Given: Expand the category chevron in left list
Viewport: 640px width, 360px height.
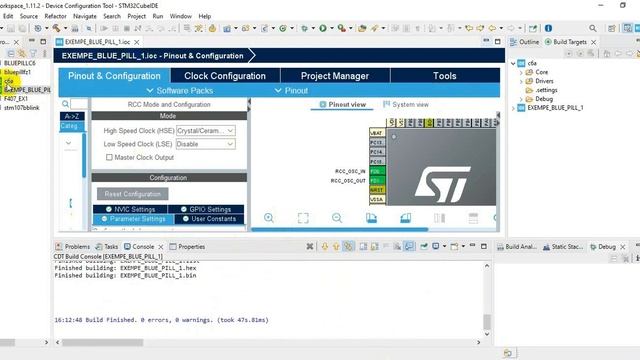Looking at the screenshot, I should point(69,143).
